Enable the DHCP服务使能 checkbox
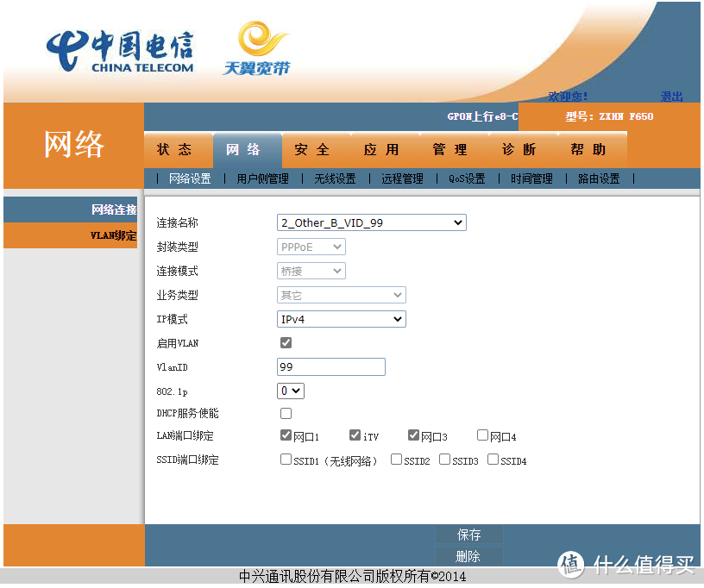Image resolution: width=704 pixels, height=588 pixels. point(286,413)
